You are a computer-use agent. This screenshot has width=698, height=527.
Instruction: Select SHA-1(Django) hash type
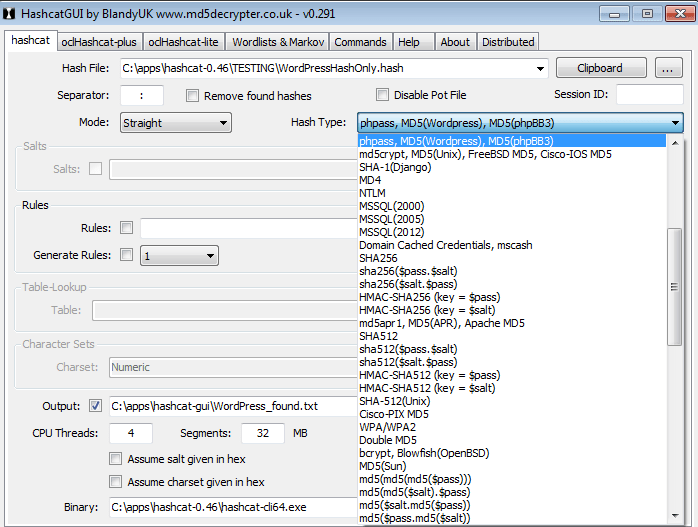tap(512, 167)
